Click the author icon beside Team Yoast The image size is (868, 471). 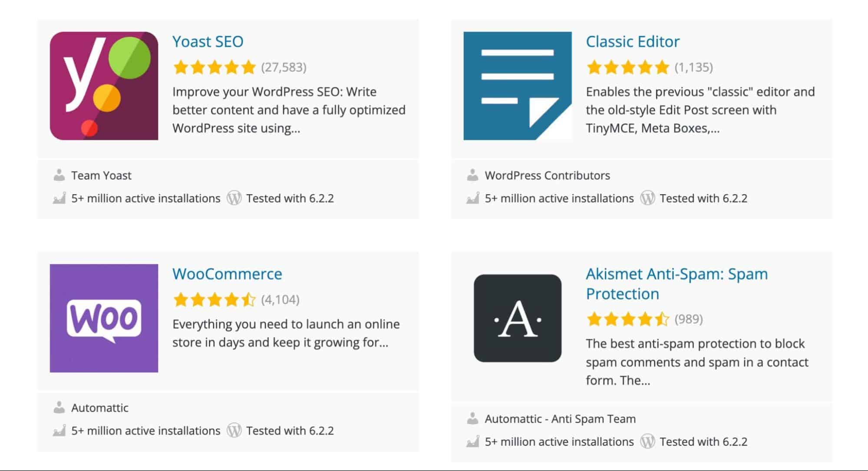click(59, 175)
